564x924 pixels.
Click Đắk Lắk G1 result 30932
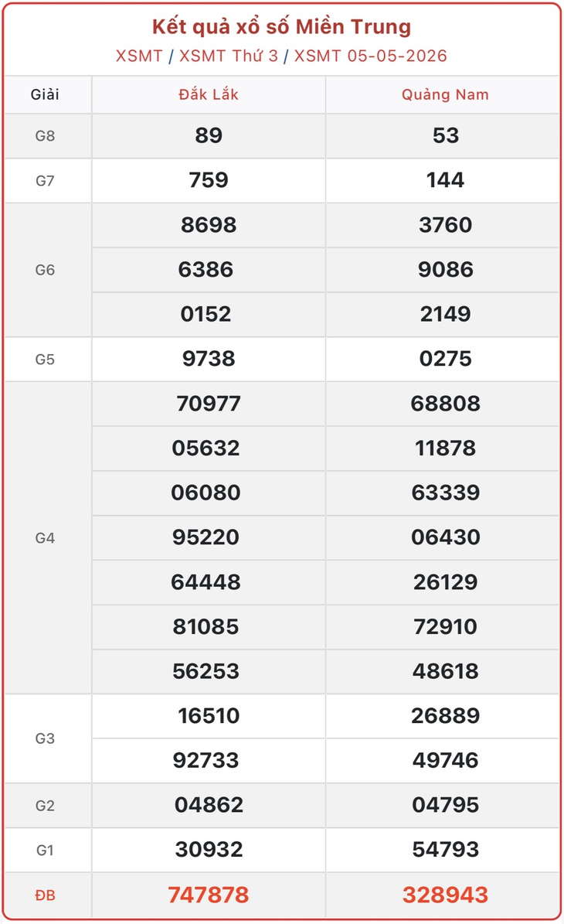pos(209,849)
